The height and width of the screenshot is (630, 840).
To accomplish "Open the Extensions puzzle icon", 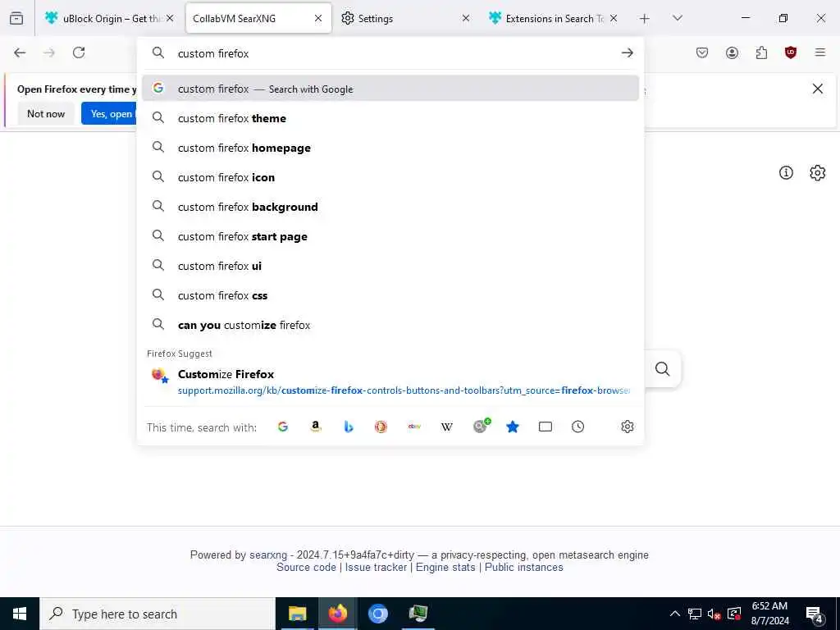I will (x=761, y=52).
